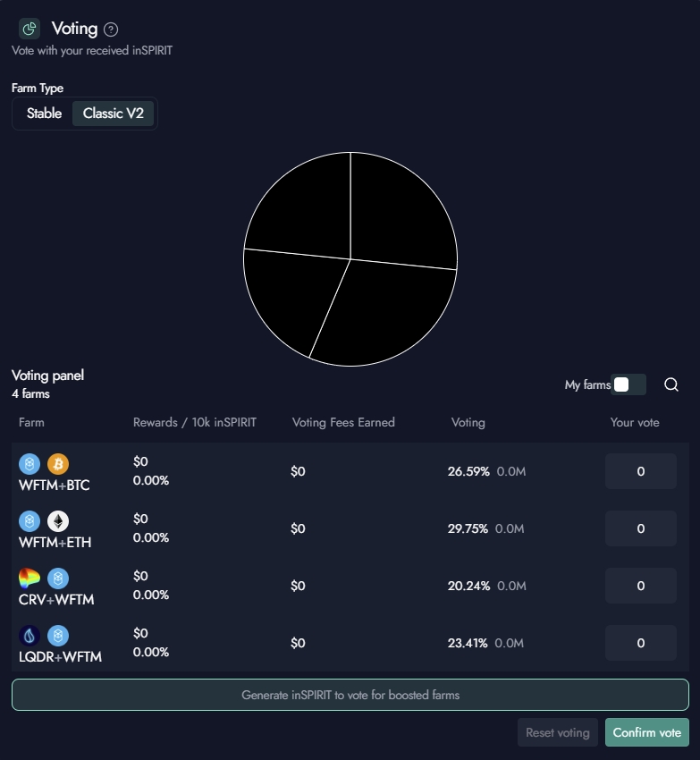
Task: Click the help question mark beside Voting
Action: (x=111, y=30)
